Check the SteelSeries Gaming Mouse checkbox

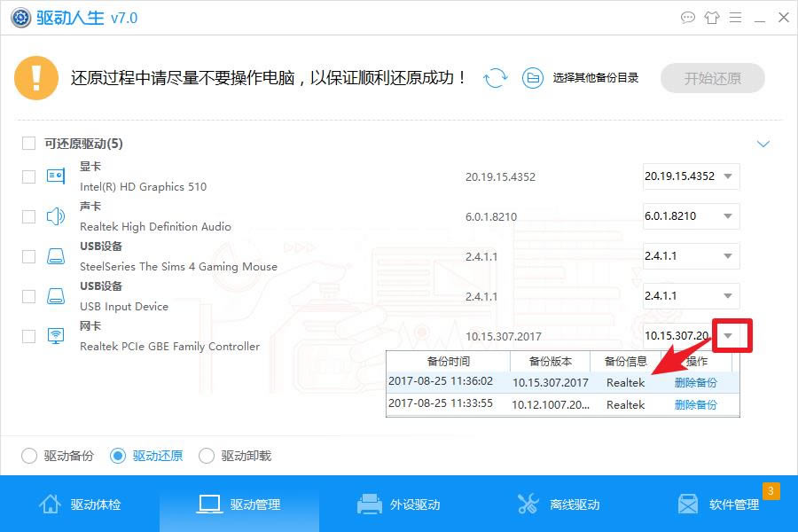pyautogui.click(x=28, y=256)
